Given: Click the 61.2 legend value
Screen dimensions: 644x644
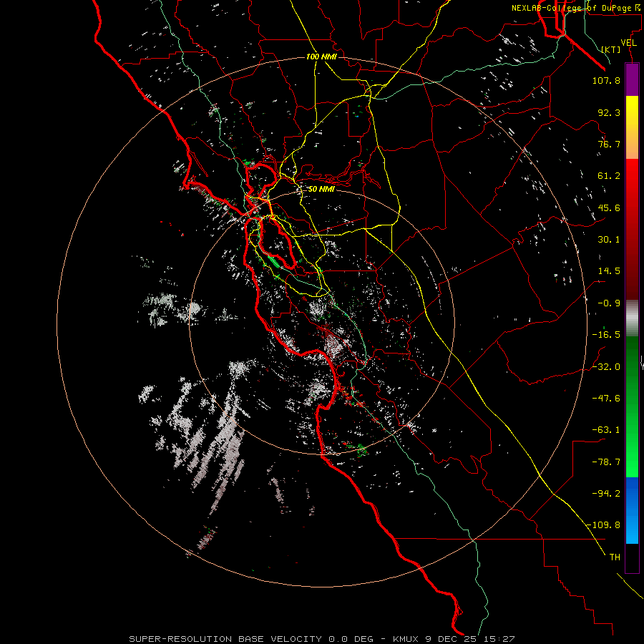Looking at the screenshot, I should point(609,176).
